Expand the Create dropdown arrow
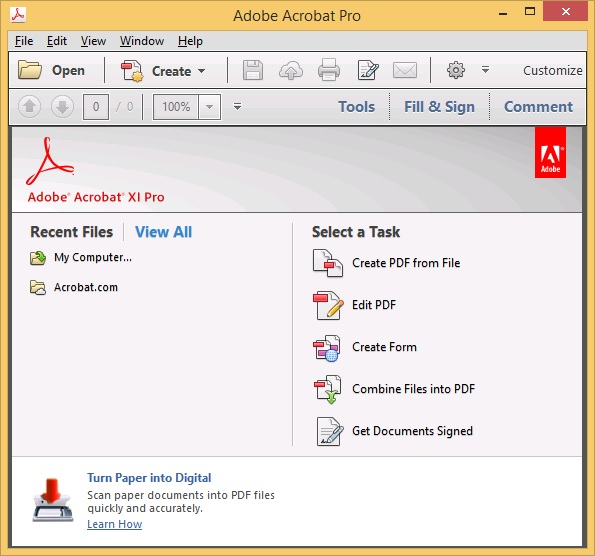595x556 pixels. click(201, 71)
